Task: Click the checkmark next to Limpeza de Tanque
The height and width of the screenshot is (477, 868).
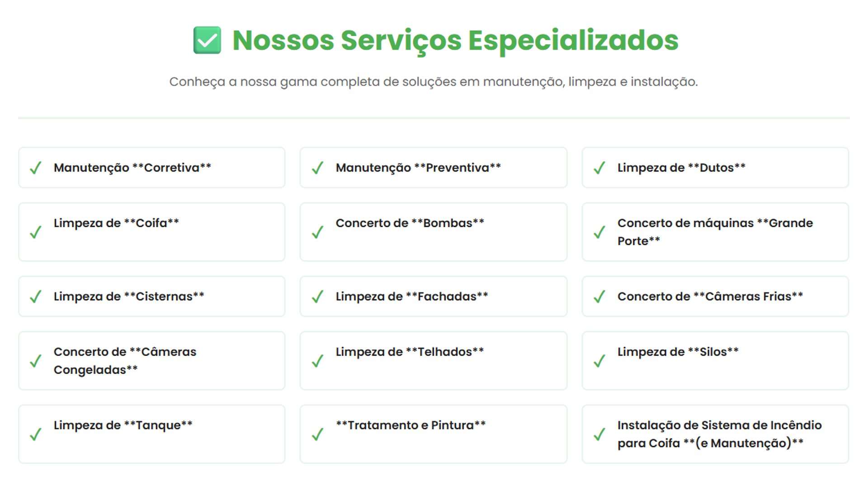Action: point(36,435)
